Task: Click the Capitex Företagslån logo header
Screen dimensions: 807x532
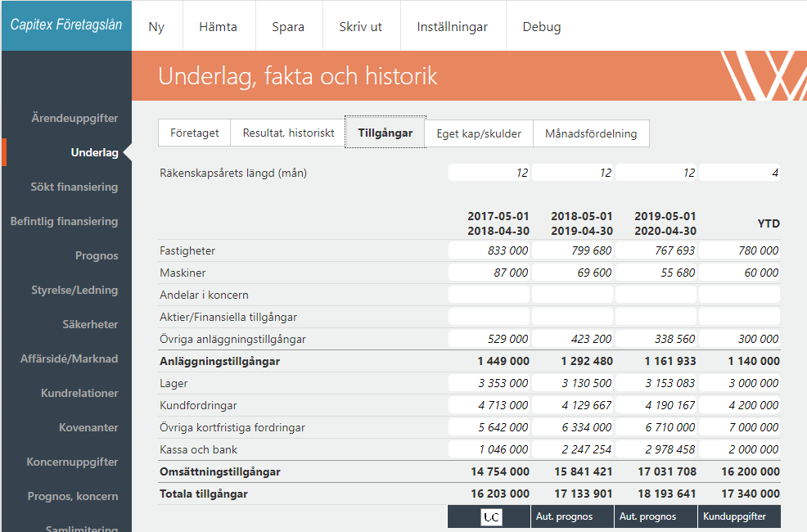Action: tap(66, 25)
